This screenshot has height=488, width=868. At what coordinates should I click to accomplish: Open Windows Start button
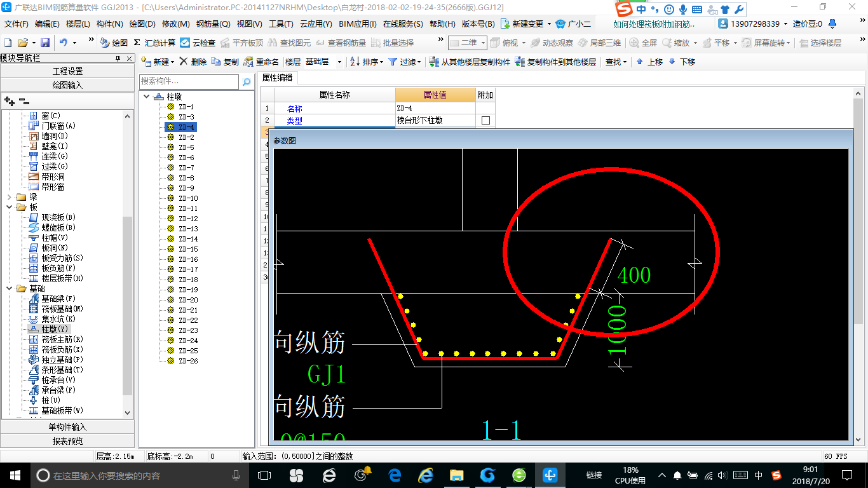[15, 475]
